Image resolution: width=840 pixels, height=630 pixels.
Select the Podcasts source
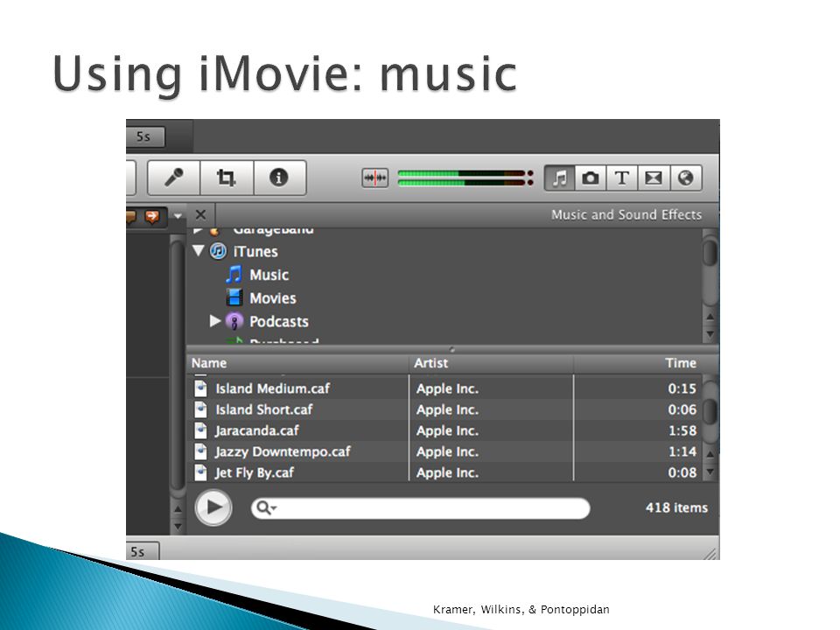tap(278, 321)
